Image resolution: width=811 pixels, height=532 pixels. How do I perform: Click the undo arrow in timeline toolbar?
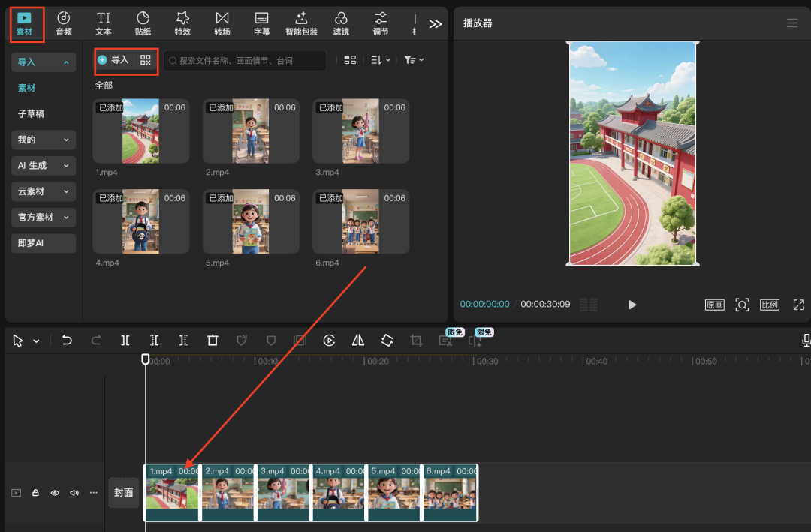pos(67,341)
